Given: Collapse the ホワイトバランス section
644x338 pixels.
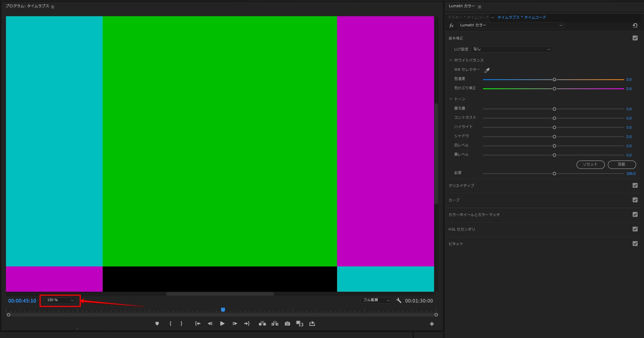Looking at the screenshot, I should (x=451, y=60).
